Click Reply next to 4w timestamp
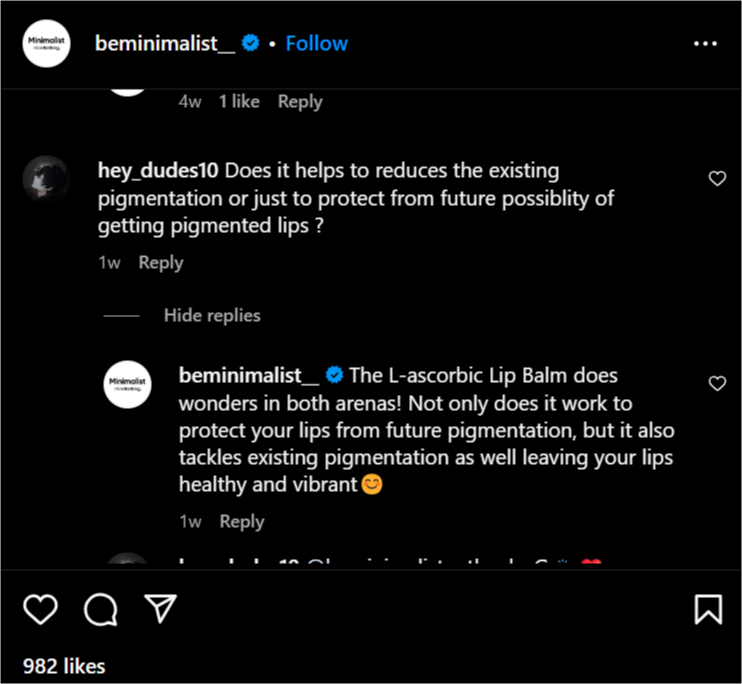742x684 pixels. (x=299, y=101)
